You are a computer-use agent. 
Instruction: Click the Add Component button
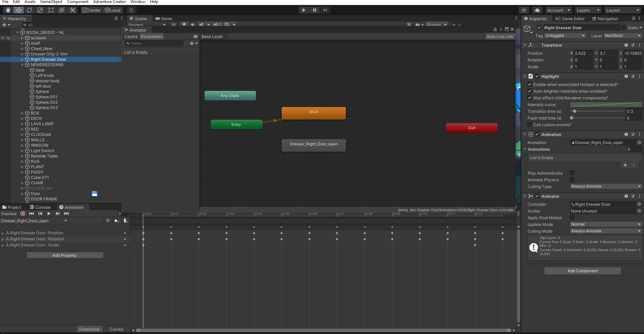[583, 271]
